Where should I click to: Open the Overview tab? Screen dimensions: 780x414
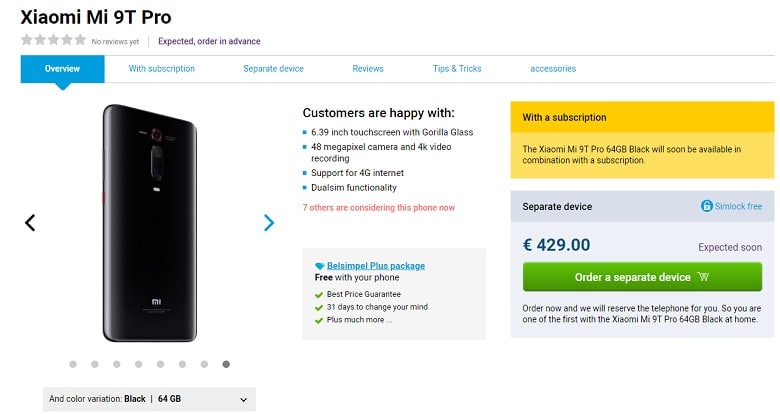62,69
